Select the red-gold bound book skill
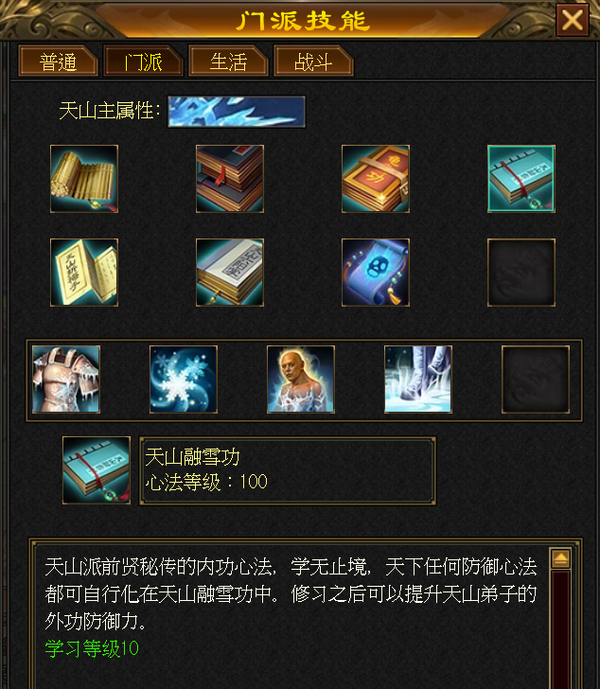This screenshot has width=600, height=689. pos(376,179)
